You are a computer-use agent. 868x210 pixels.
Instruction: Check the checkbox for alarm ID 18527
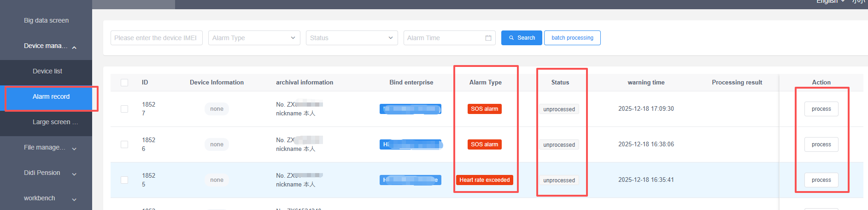click(124, 109)
